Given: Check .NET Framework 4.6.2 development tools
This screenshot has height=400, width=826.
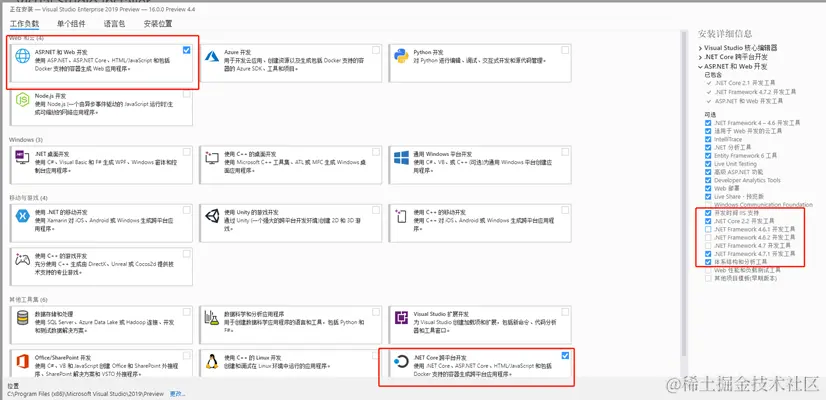Looking at the screenshot, I should pyautogui.click(x=708, y=238).
